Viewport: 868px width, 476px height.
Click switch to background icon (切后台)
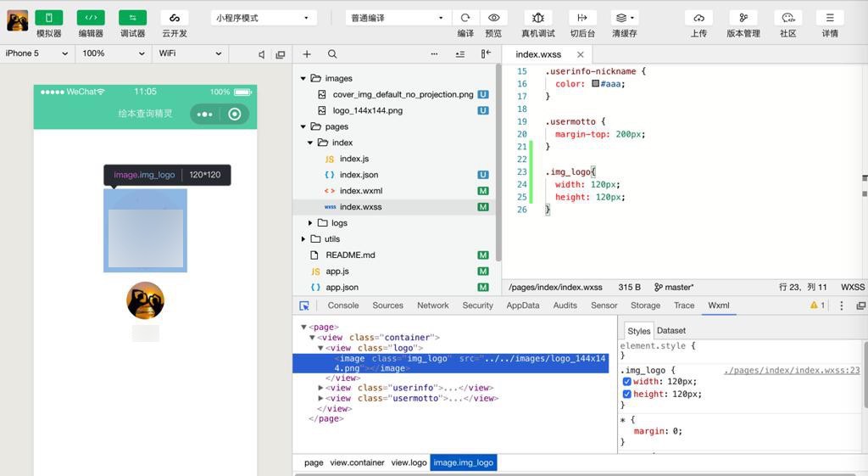582,18
